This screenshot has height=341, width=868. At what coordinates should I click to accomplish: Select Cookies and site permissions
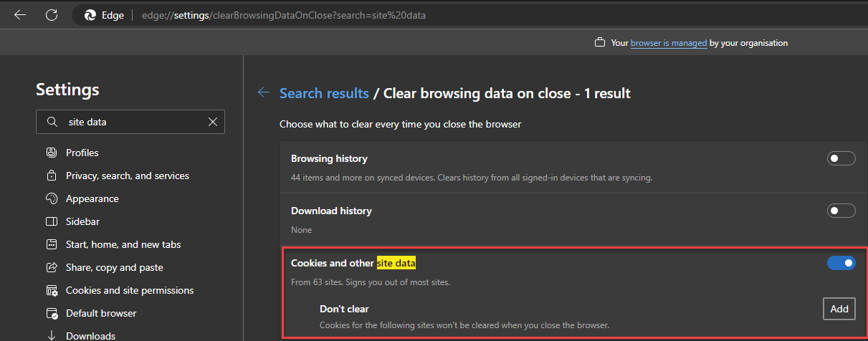[x=130, y=290]
